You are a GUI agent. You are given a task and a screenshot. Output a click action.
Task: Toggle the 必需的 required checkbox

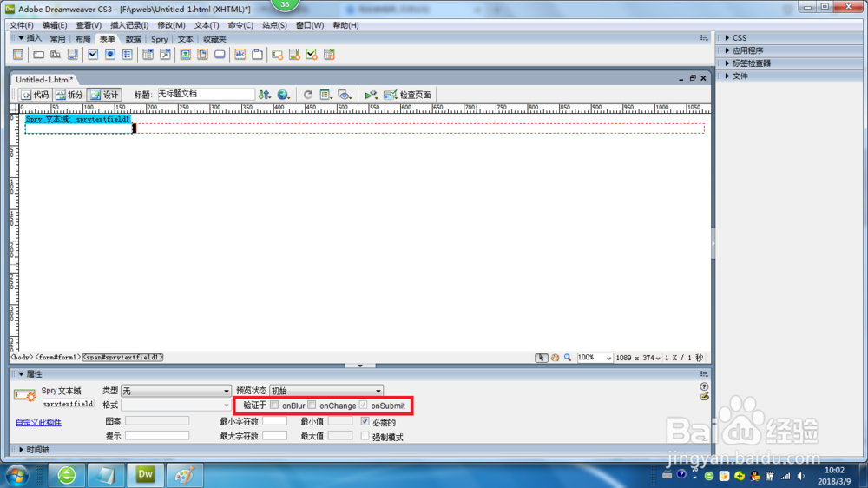pyautogui.click(x=365, y=421)
